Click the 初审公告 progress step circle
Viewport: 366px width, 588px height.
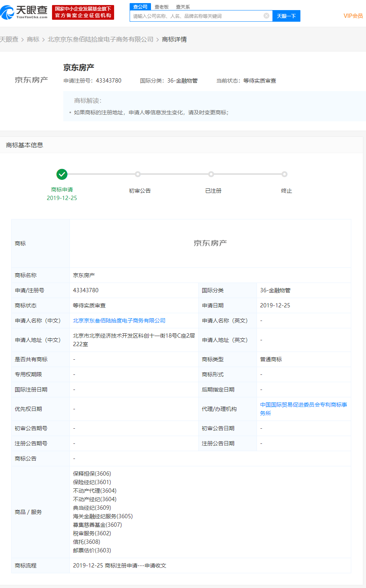[x=138, y=174]
